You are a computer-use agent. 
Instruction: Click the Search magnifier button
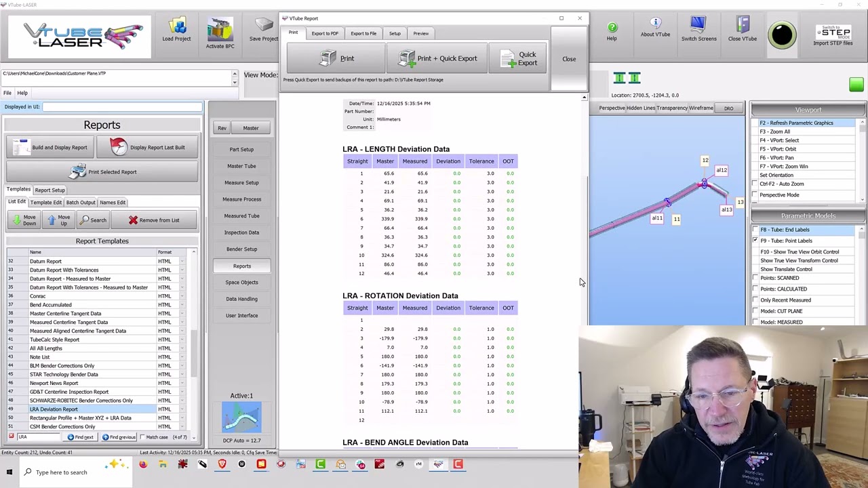point(92,220)
